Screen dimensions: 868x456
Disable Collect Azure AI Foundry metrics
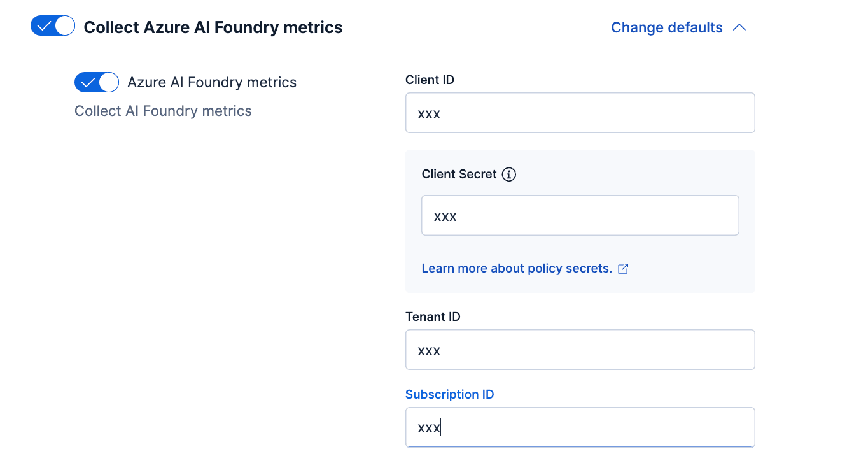pyautogui.click(x=53, y=25)
